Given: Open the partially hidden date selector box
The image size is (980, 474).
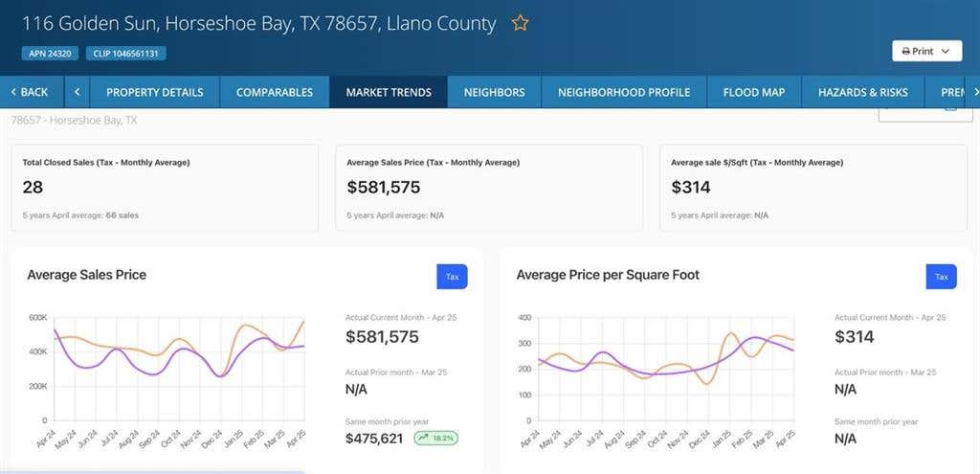Looking at the screenshot, I should pos(925,115).
